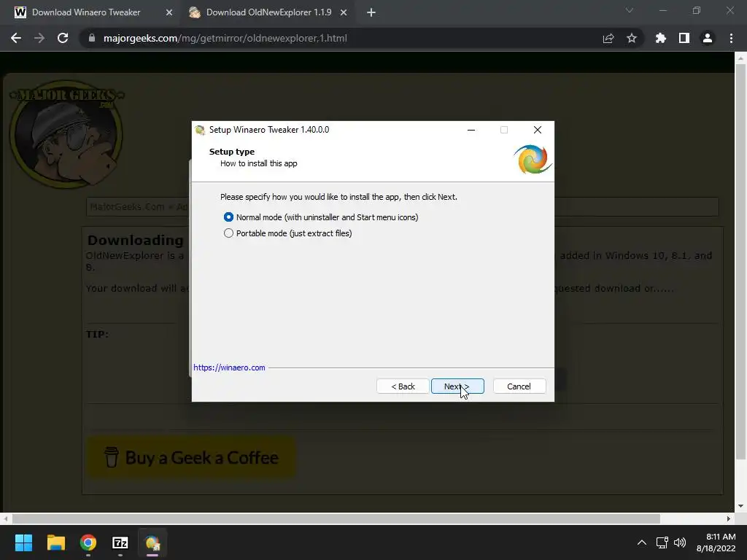This screenshot has height=560, width=747.
Task: Click the horizontal page scrollbar
Action: coord(336,518)
